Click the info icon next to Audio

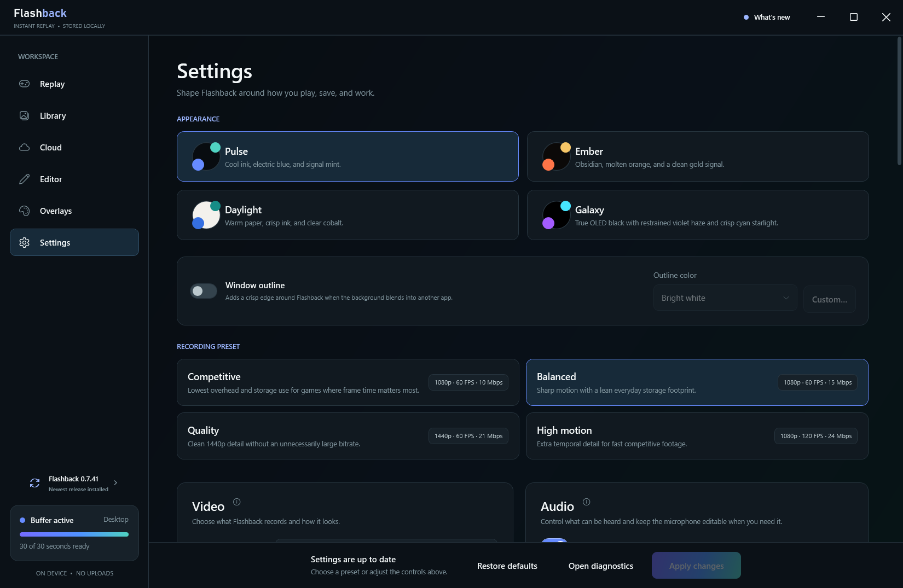587,502
